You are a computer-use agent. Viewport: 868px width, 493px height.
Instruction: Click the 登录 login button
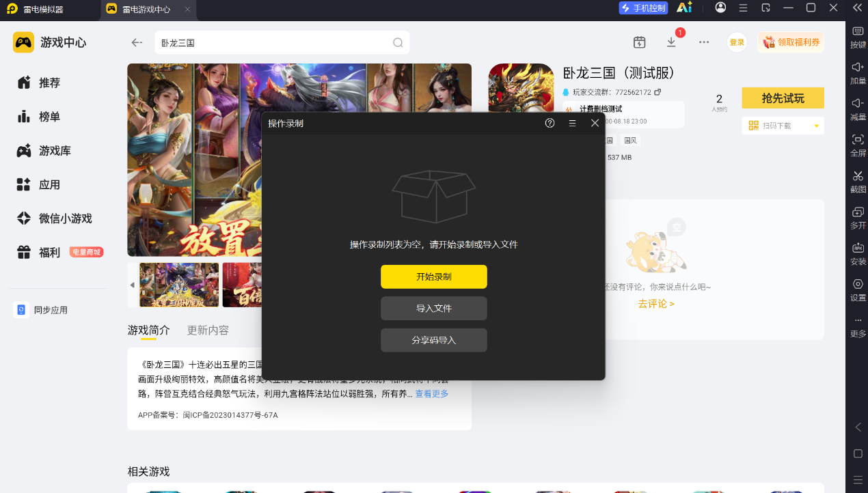(x=737, y=42)
